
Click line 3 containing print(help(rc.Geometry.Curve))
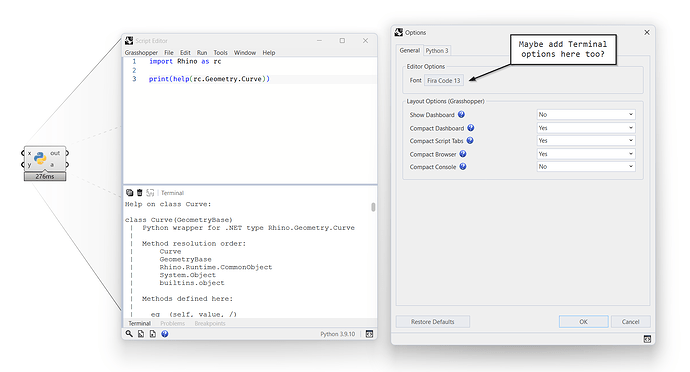tap(209, 79)
